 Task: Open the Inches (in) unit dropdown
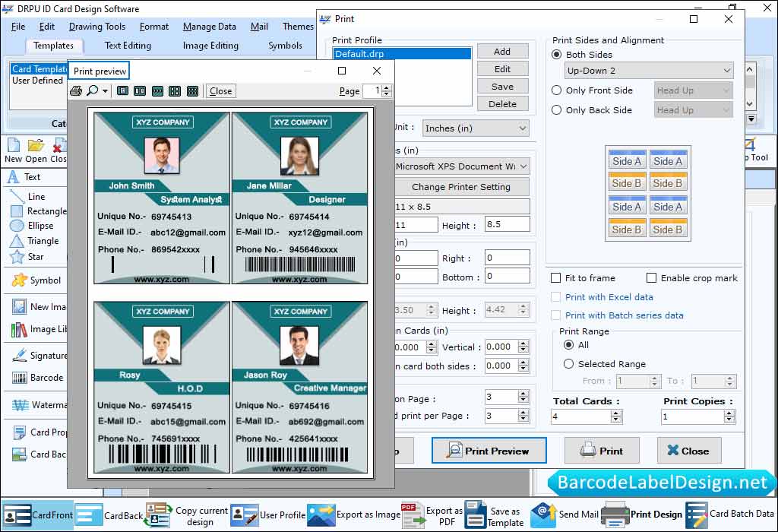(x=476, y=128)
